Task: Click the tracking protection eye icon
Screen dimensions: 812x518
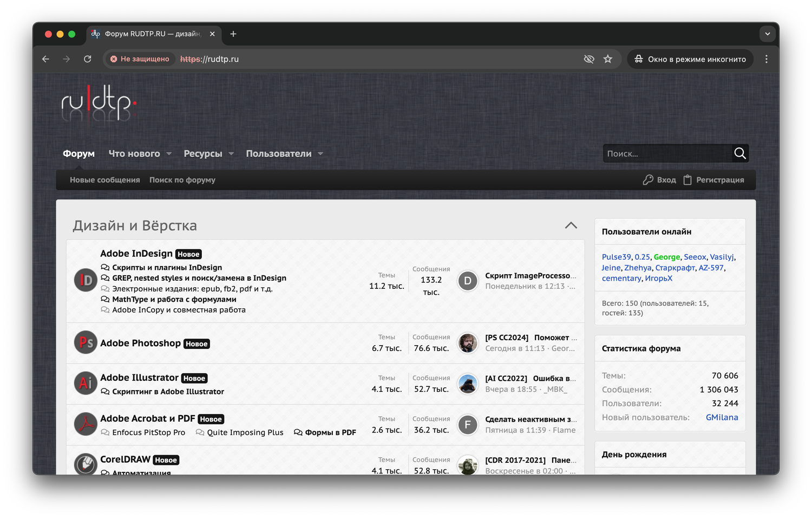Action: [x=589, y=59]
